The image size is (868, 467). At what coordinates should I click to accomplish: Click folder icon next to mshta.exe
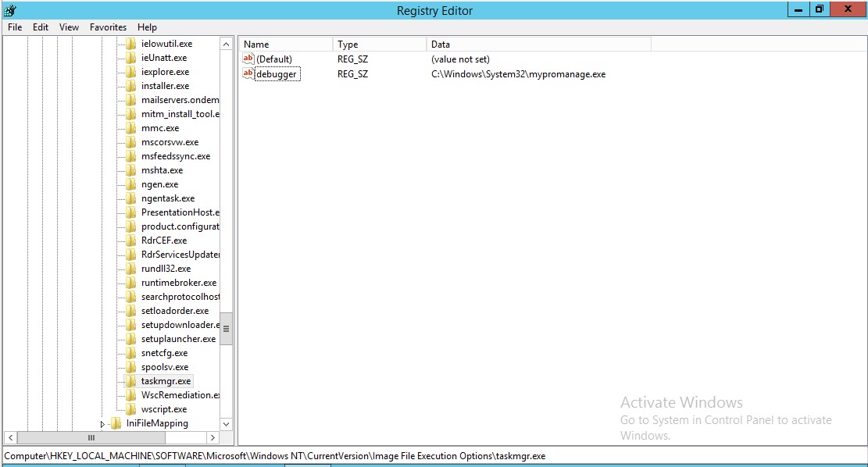coord(131,170)
